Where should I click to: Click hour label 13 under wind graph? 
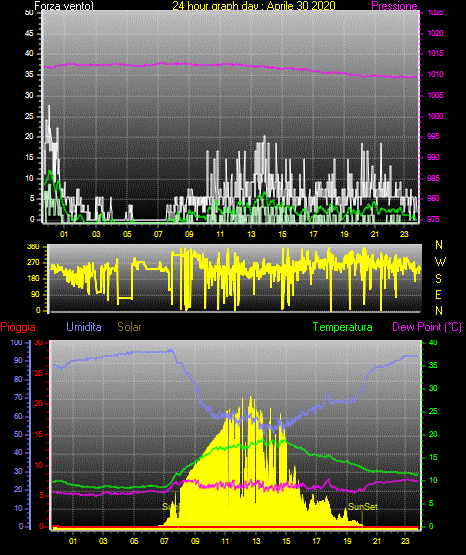251,234
